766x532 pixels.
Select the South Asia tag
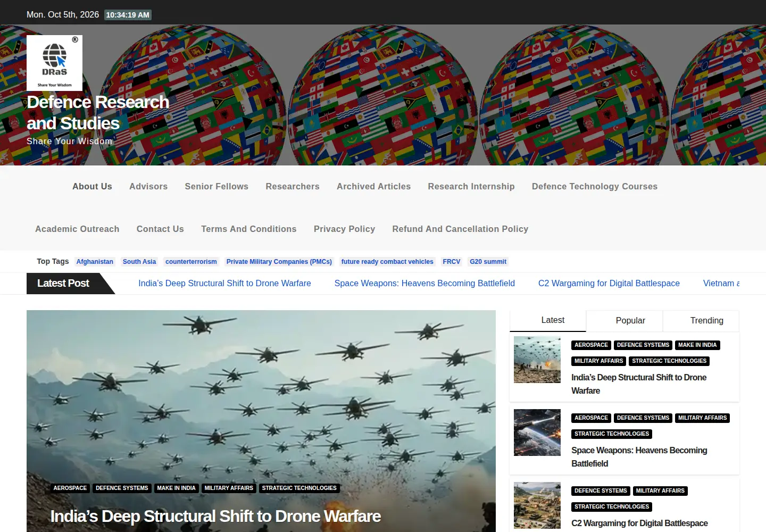(139, 262)
